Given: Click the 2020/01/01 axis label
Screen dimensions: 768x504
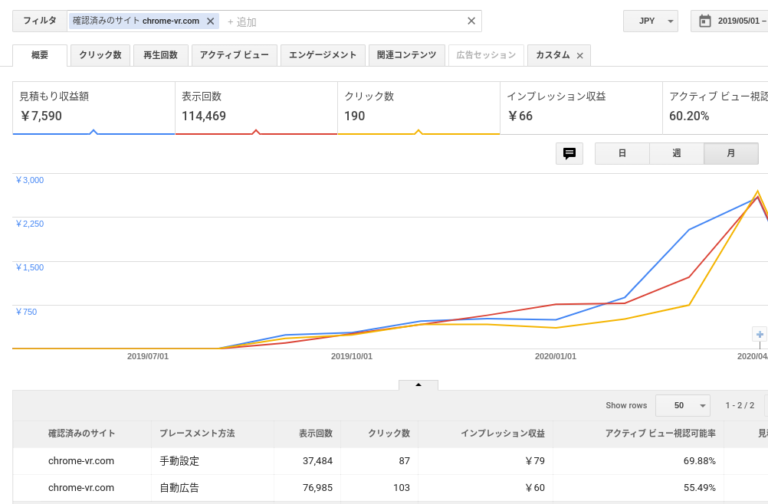Looking at the screenshot, I should tap(555, 357).
